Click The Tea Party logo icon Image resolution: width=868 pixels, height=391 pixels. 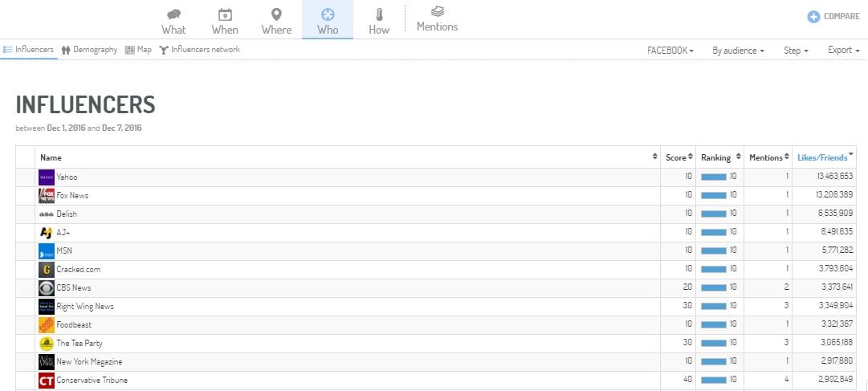pos(47,344)
